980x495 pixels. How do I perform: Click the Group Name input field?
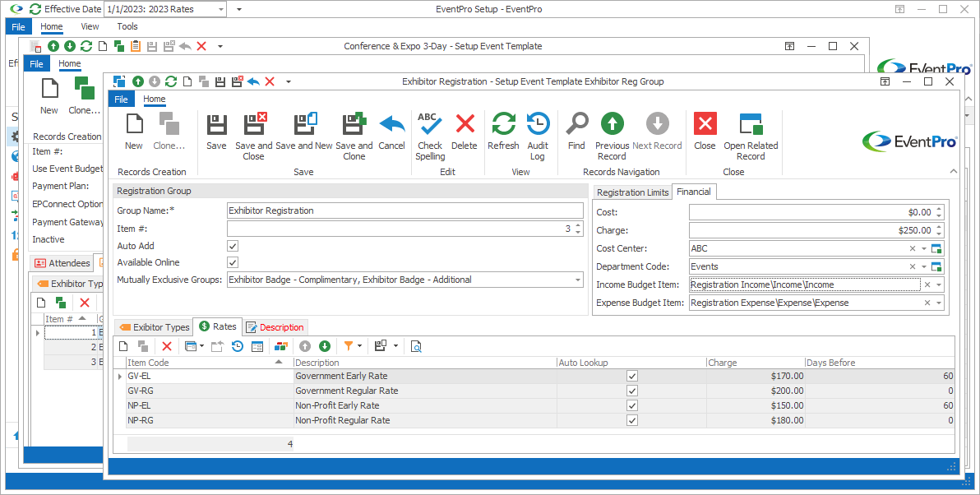(x=405, y=210)
